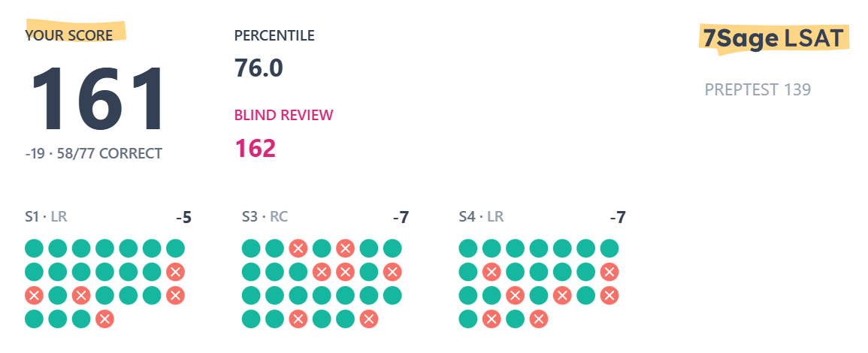Click the 7Sage LSAT logo

[773, 39]
